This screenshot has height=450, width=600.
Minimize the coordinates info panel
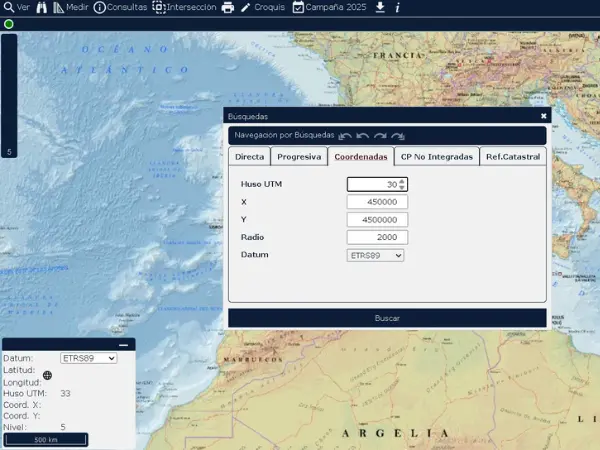point(123,345)
